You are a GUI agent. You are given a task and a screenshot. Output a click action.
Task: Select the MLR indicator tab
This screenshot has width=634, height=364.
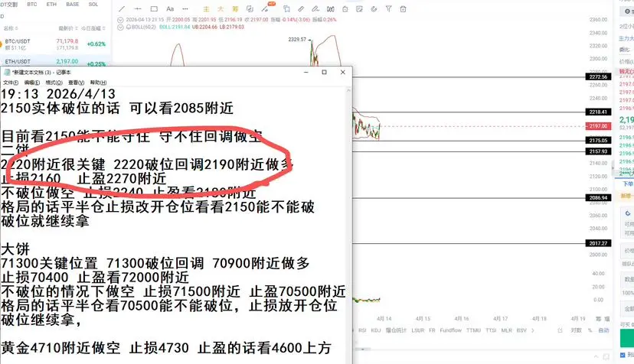pyautogui.click(x=506, y=330)
